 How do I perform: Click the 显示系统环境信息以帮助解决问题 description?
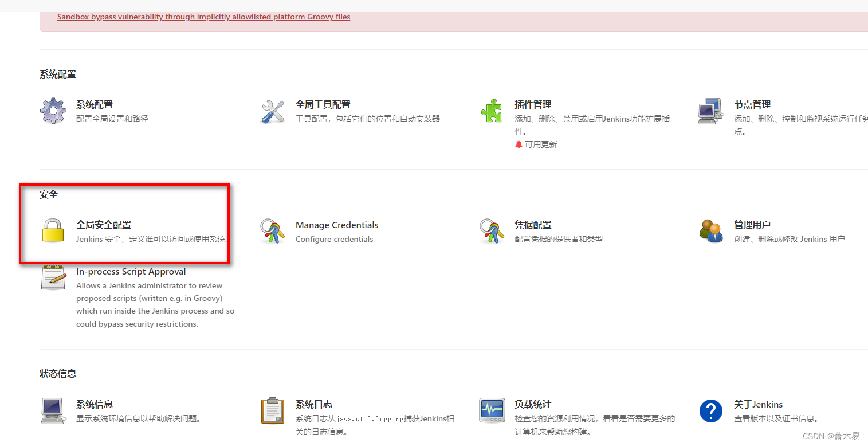140,418
